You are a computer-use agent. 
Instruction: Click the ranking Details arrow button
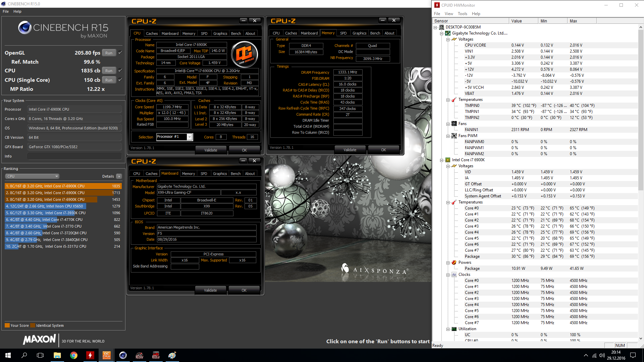coord(119,176)
